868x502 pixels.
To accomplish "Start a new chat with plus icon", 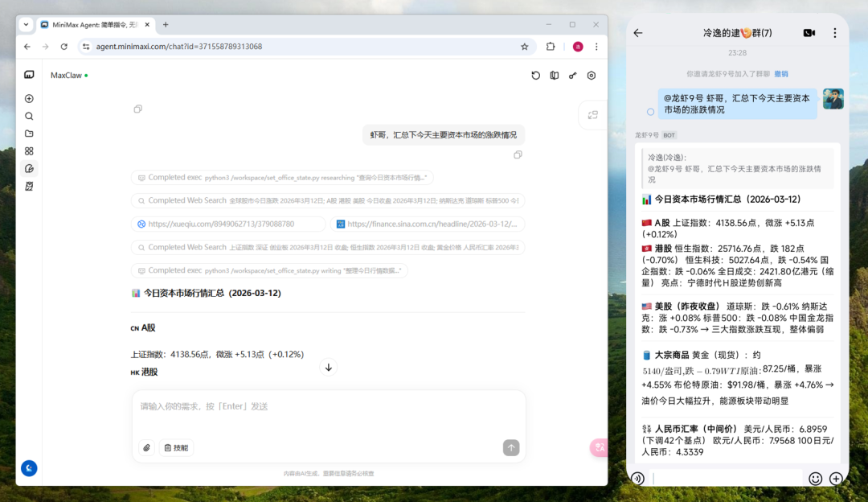I will tap(29, 99).
